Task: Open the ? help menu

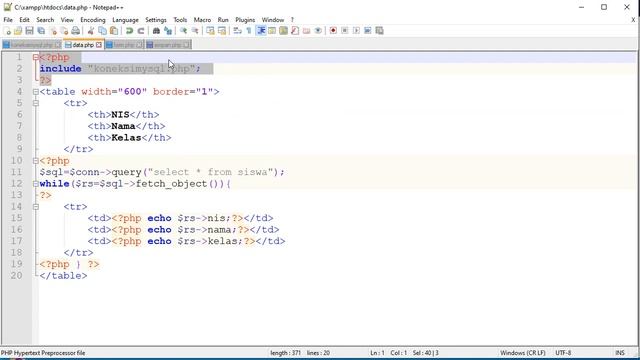Action: pyautogui.click(x=292, y=20)
